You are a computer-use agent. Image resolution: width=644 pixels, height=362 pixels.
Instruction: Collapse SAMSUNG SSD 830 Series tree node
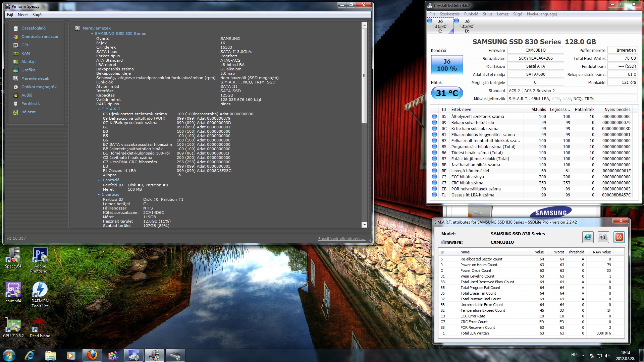[92, 34]
